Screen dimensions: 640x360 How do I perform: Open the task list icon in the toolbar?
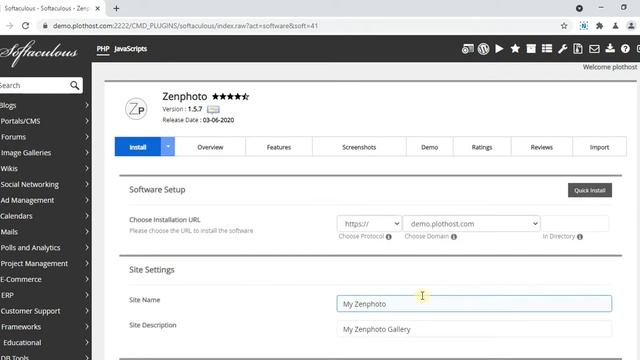tap(547, 49)
